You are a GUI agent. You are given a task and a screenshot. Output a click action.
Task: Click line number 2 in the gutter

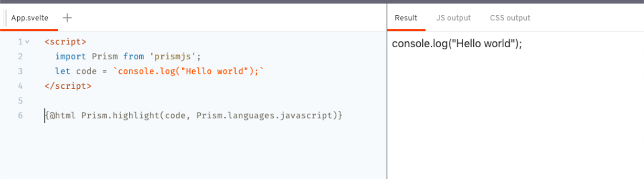click(x=21, y=57)
